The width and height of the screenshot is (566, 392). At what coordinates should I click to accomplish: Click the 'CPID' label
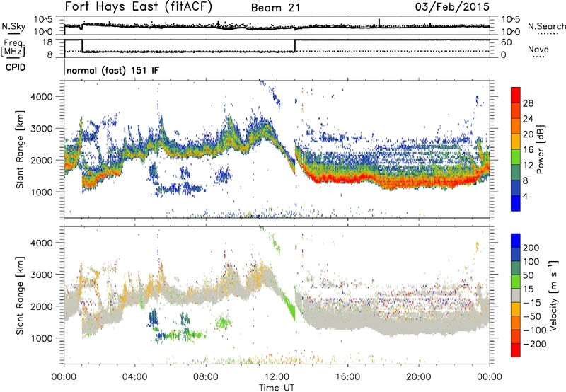(x=16, y=67)
